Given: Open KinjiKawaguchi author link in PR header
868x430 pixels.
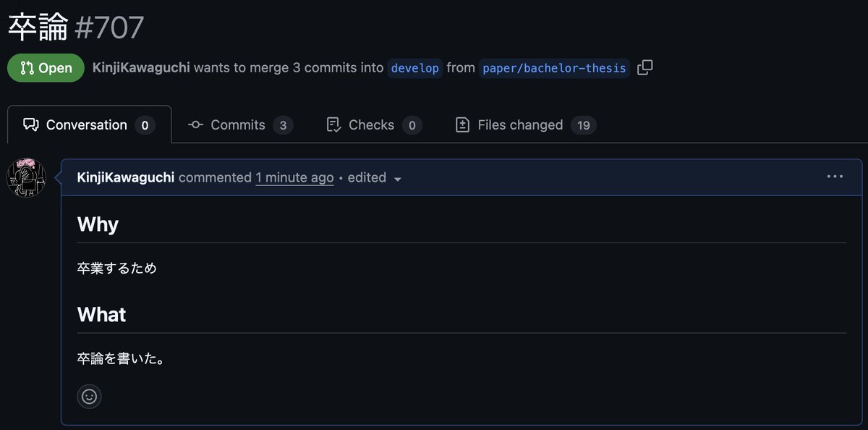Looking at the screenshot, I should point(141,68).
